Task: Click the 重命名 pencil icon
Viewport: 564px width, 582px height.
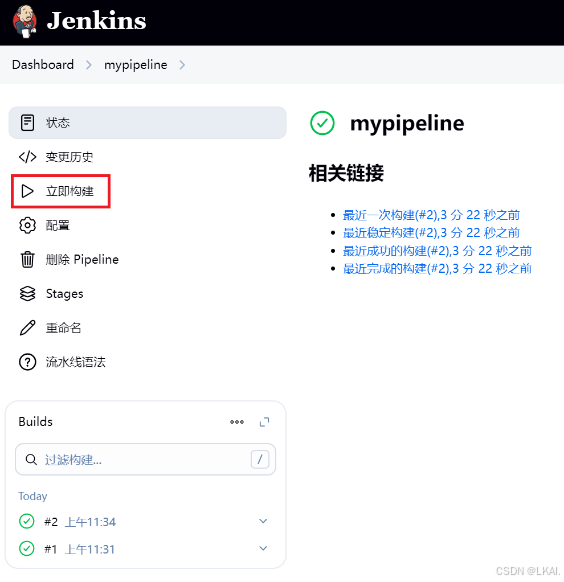Action: 27,328
